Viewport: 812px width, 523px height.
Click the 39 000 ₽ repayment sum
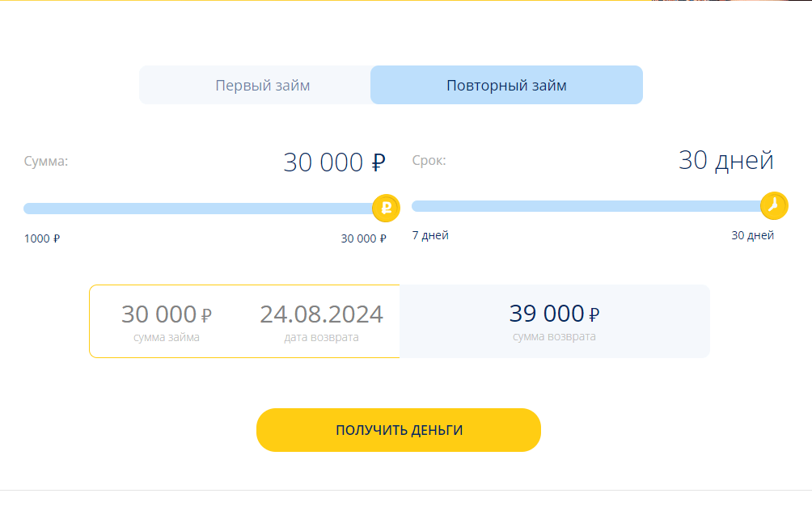click(554, 314)
